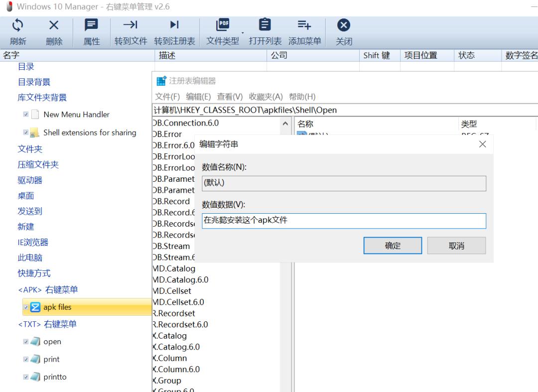The height and width of the screenshot is (392, 538).
Task: Open Properties (属性) from the toolbar
Action: [91, 25]
